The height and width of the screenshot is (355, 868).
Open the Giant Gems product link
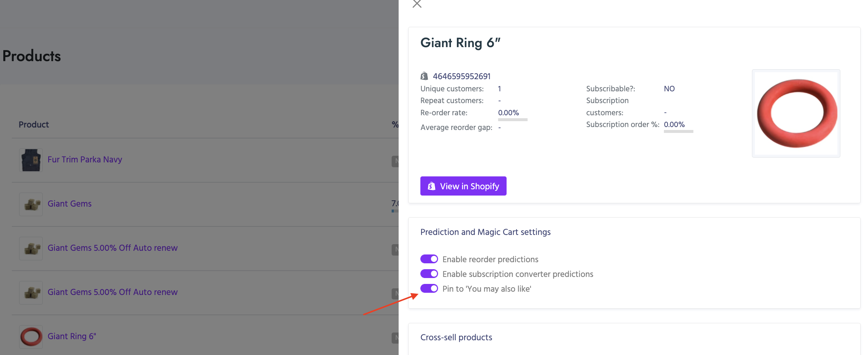70,204
